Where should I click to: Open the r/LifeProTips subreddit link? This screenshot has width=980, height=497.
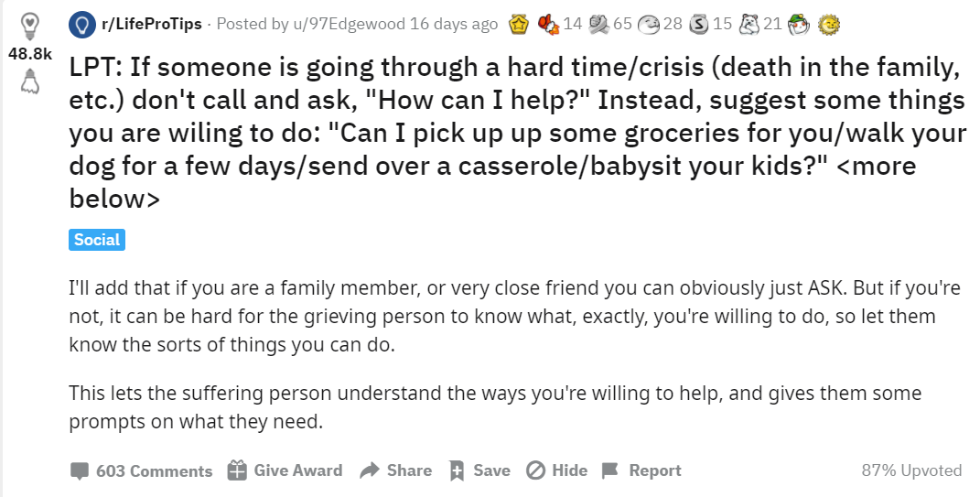pyautogui.click(x=151, y=25)
